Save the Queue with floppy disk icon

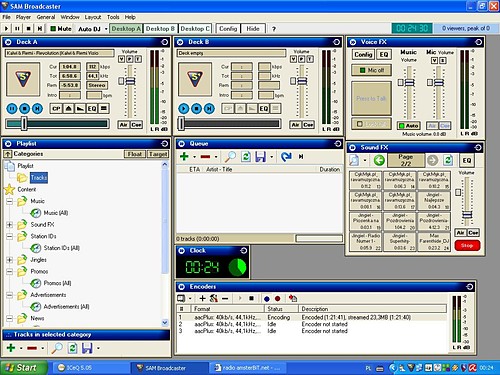(x=260, y=156)
